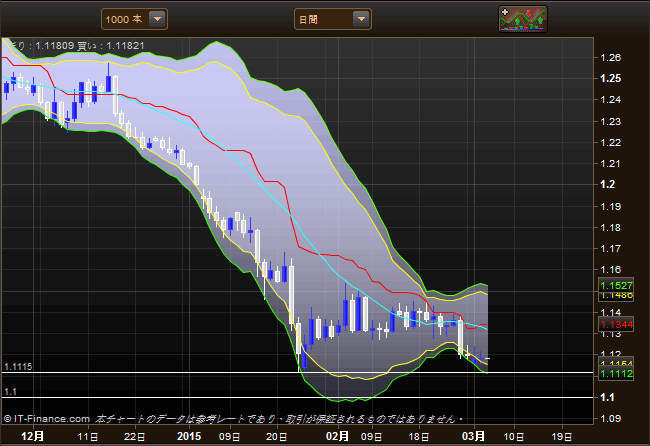
Task: Click the IT-Finance.com copyright text
Action: tap(47, 419)
